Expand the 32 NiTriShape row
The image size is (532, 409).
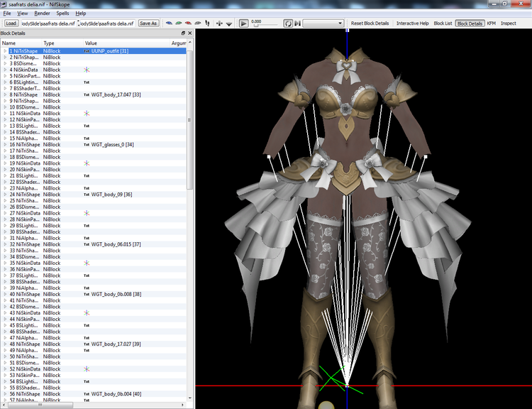click(x=5, y=244)
